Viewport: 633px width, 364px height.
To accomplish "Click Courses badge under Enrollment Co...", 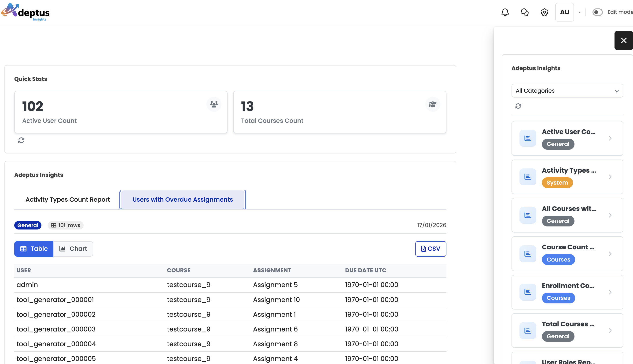I will tap(558, 298).
